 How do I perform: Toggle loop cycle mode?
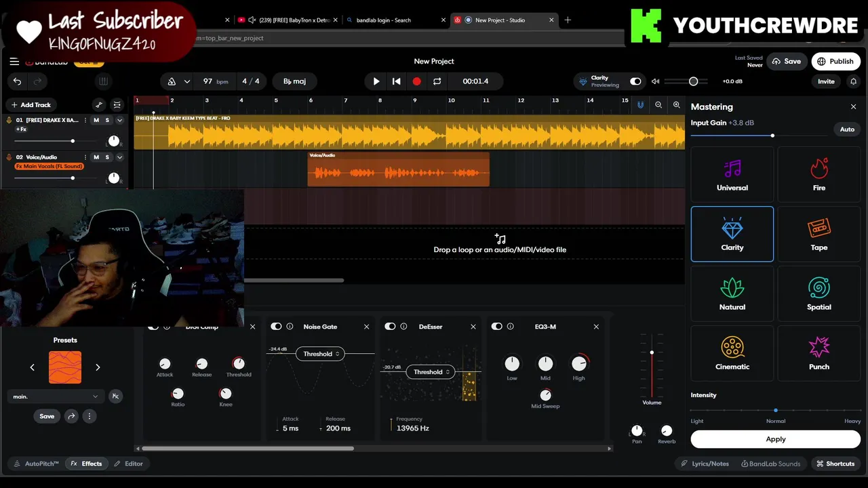tap(437, 81)
